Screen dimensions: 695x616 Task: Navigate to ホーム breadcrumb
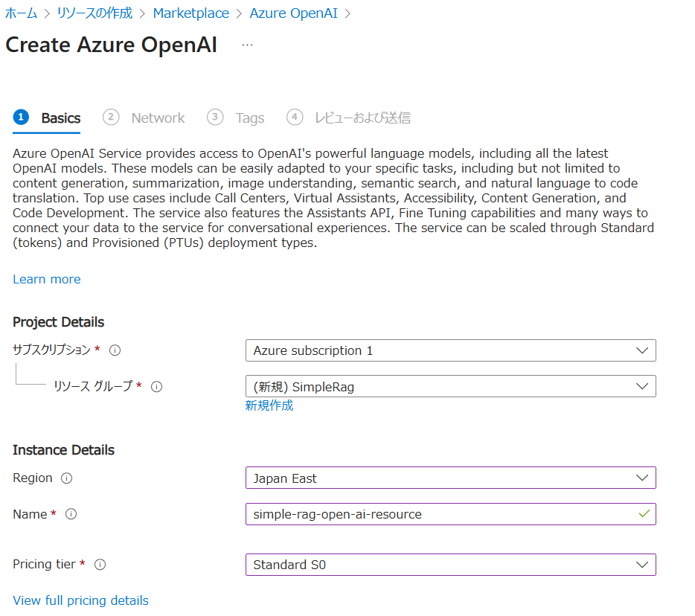coord(21,13)
